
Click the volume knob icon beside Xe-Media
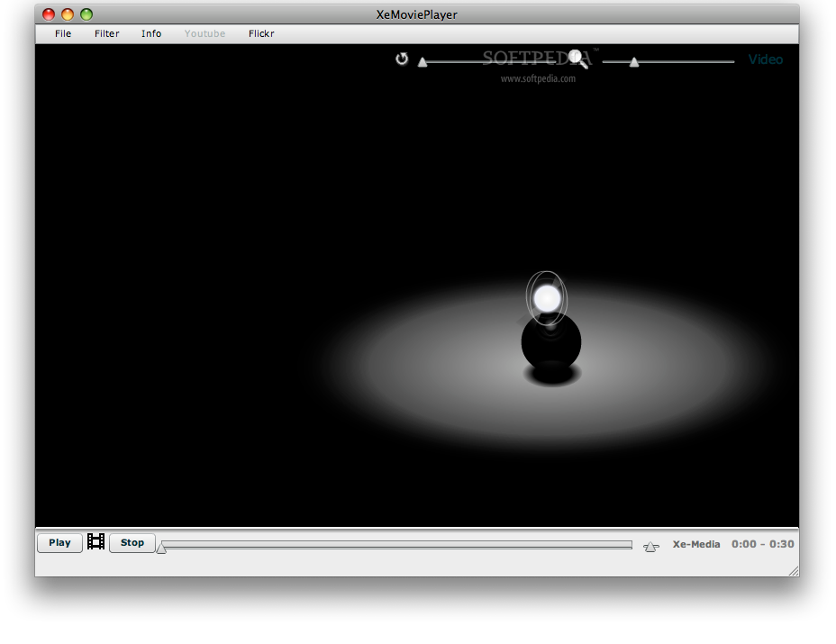click(651, 547)
